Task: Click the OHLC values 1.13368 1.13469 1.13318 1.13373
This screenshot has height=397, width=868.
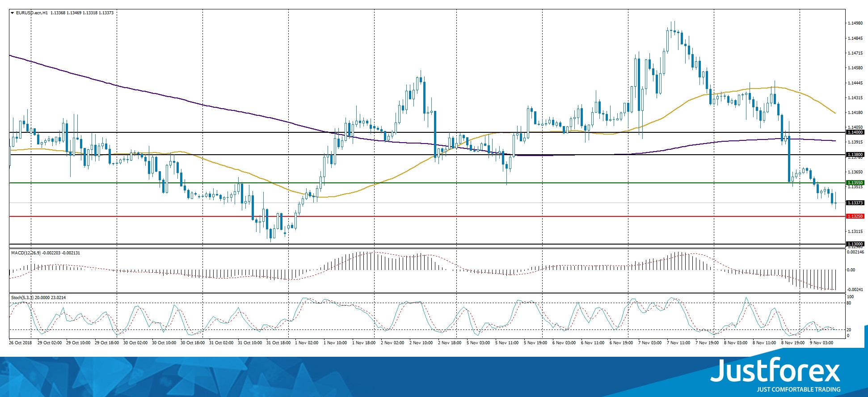Action: pos(82,13)
